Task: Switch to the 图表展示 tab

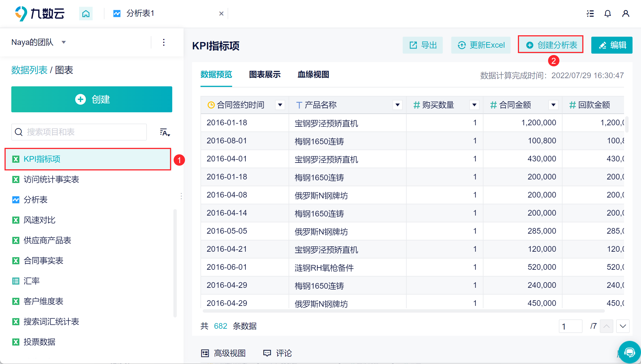Action: tap(265, 74)
